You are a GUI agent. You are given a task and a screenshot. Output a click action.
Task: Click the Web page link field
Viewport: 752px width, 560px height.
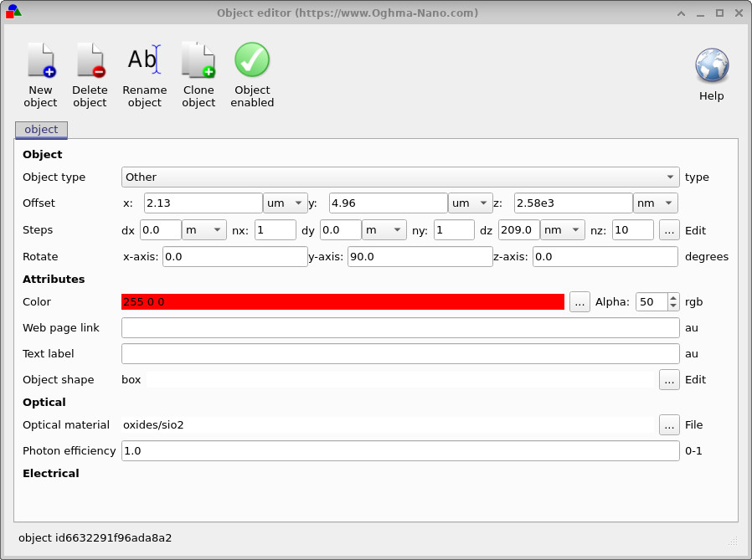[400, 328]
